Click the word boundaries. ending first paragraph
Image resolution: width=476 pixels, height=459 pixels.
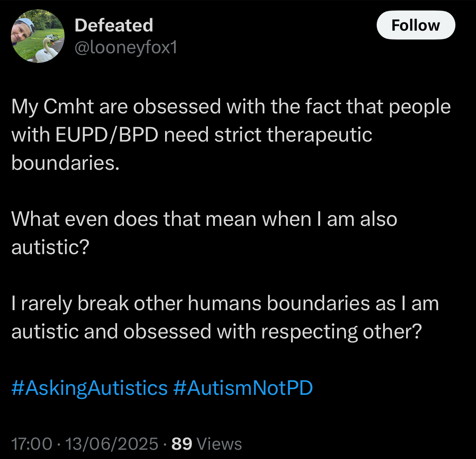65,163
